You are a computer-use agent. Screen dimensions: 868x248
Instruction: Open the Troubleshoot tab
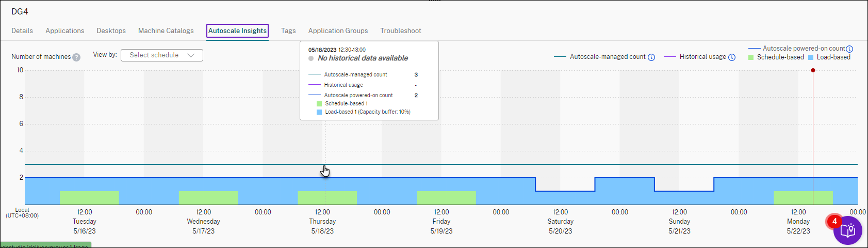[401, 31]
